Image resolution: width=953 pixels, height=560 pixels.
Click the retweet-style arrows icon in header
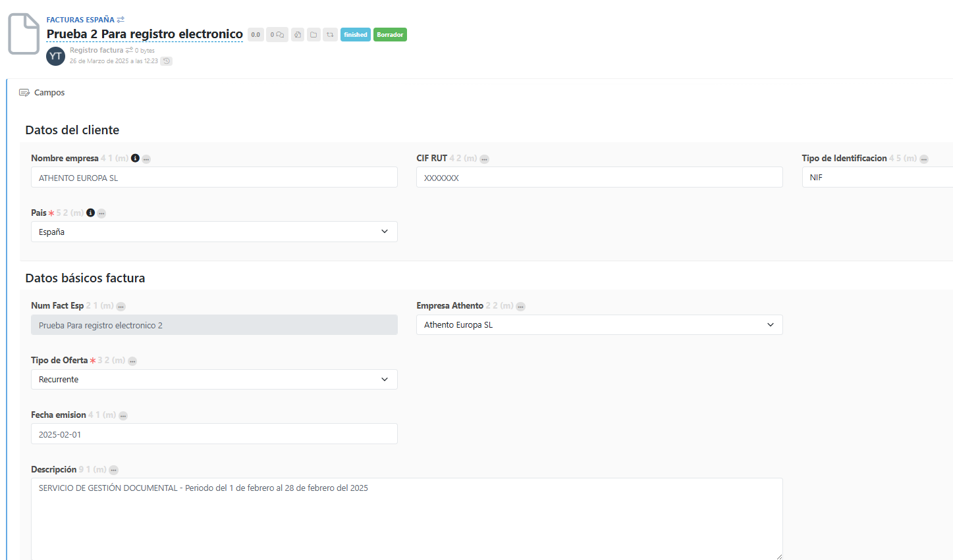(x=331, y=35)
